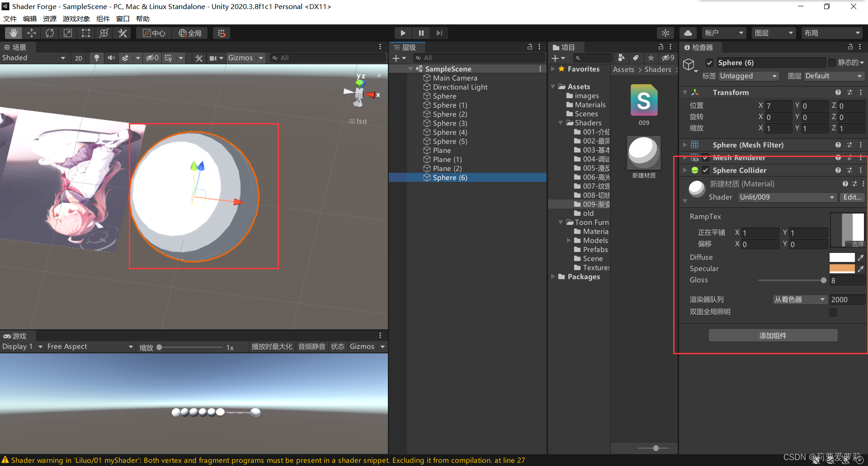
Task: Select the Rotate tool
Action: coord(50,33)
